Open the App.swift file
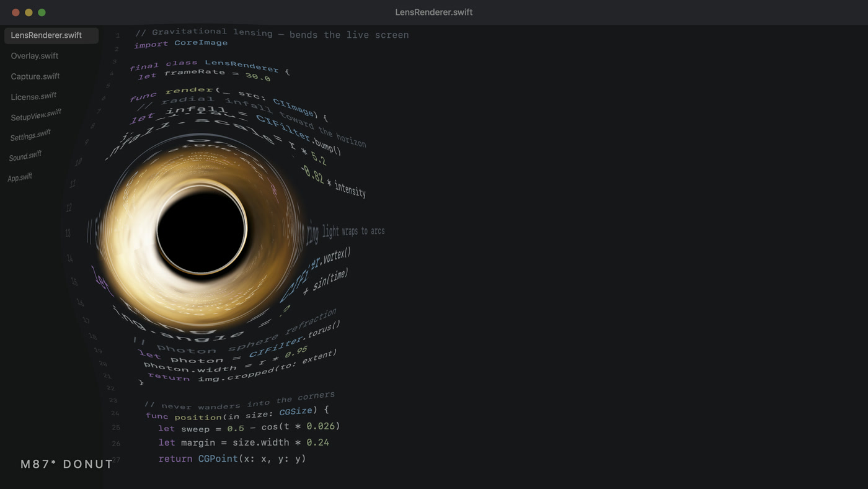 20,177
